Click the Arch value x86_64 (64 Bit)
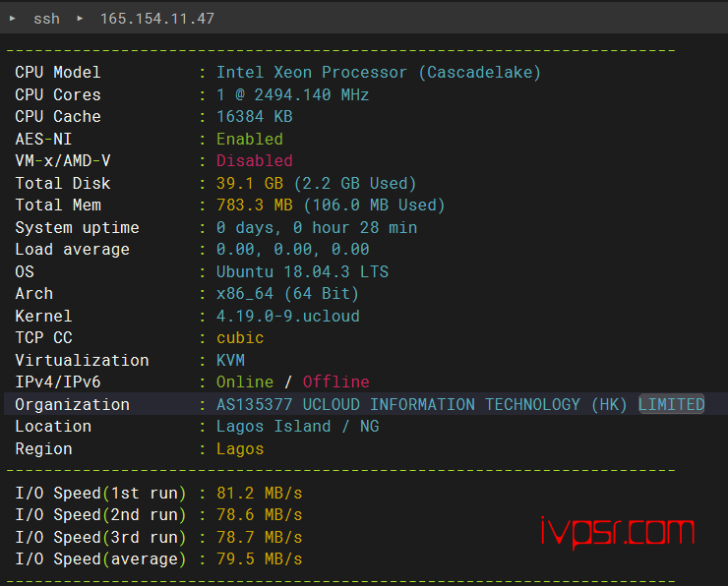The height and width of the screenshot is (586, 728). (x=287, y=294)
